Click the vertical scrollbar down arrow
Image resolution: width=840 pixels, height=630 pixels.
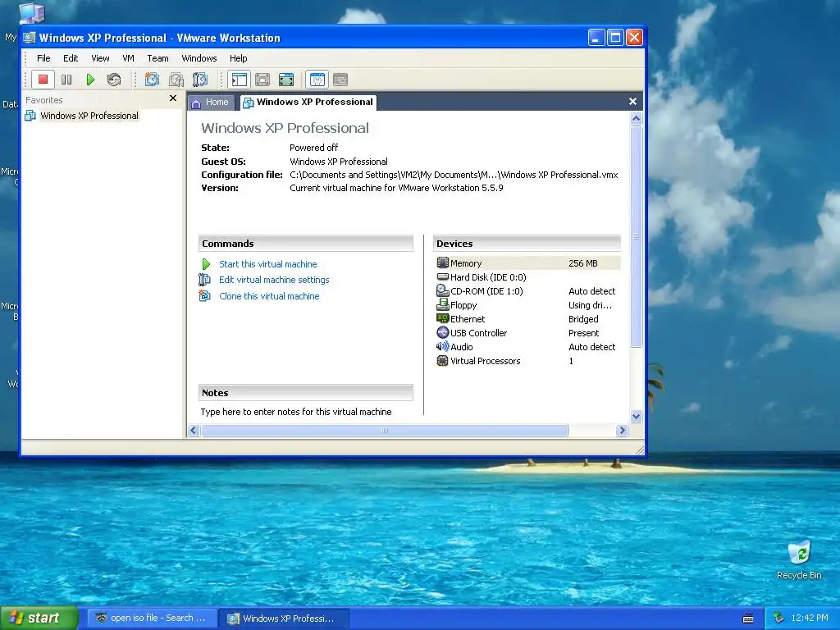636,416
